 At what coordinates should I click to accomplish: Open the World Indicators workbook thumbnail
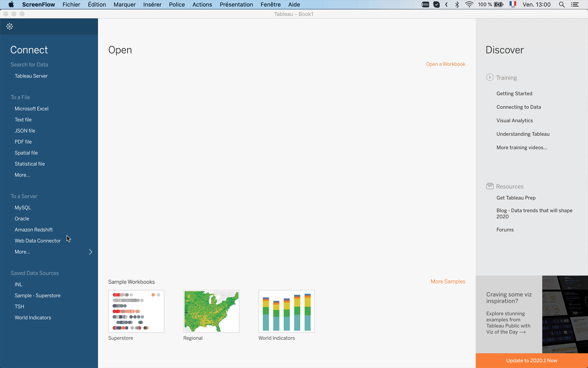pos(287,312)
